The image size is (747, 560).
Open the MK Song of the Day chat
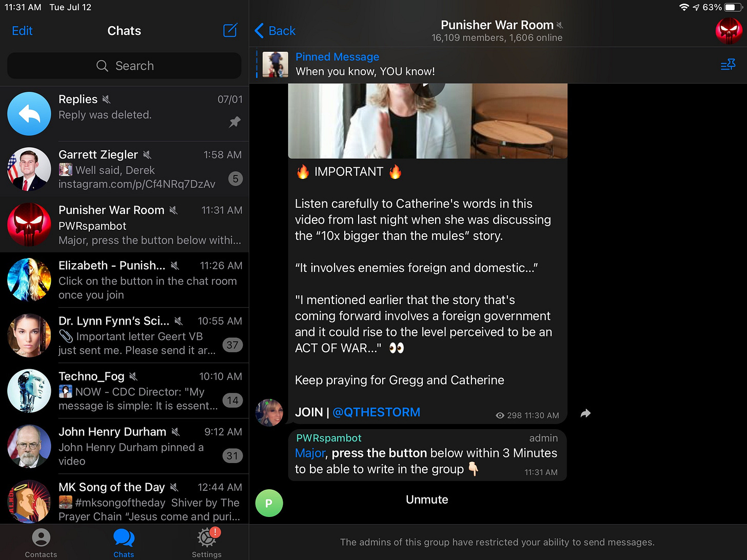click(124, 499)
